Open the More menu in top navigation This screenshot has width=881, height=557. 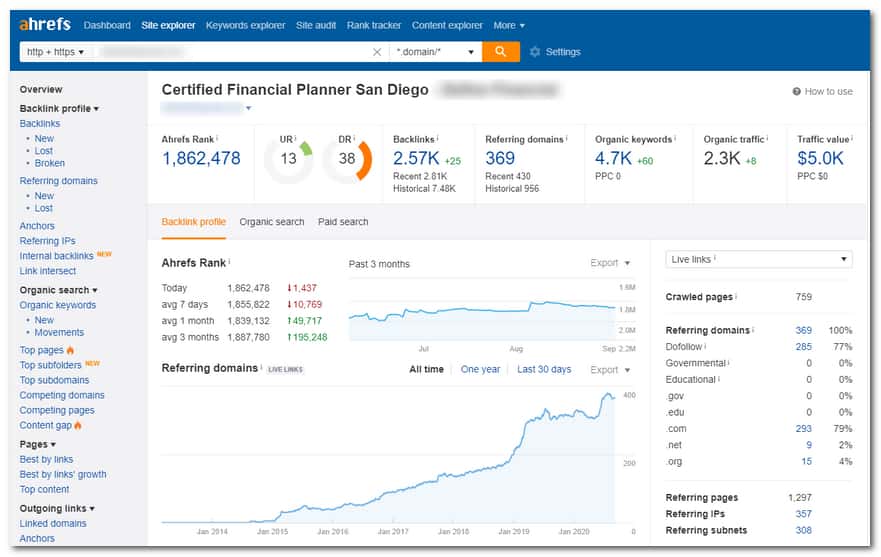pyautogui.click(x=509, y=25)
